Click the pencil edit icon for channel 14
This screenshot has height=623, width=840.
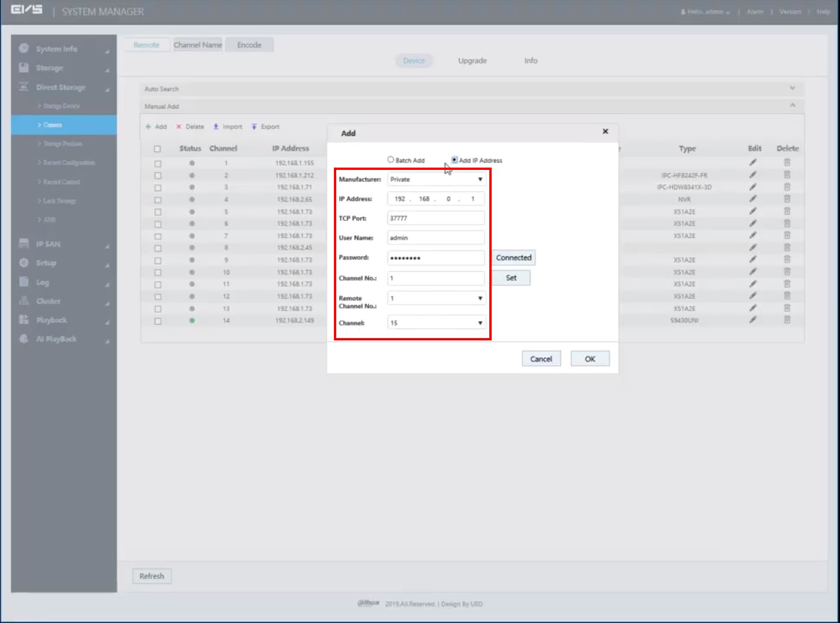coord(753,320)
